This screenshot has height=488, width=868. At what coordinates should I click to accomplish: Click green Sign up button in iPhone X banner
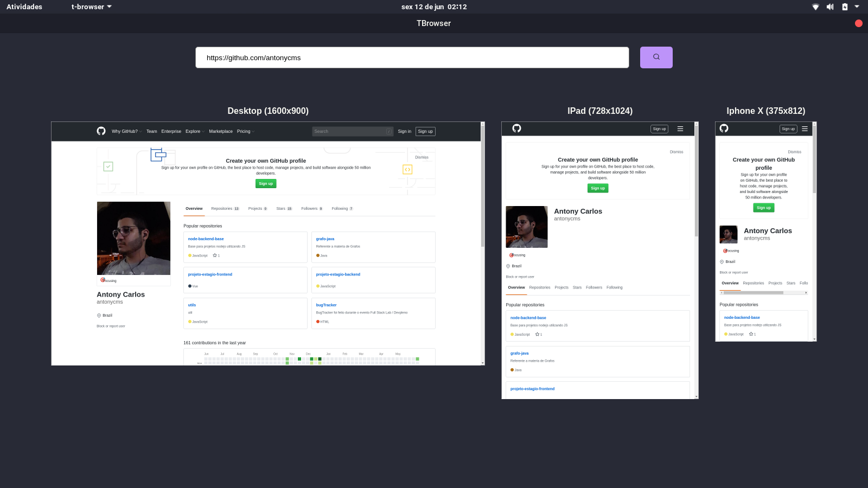point(764,208)
